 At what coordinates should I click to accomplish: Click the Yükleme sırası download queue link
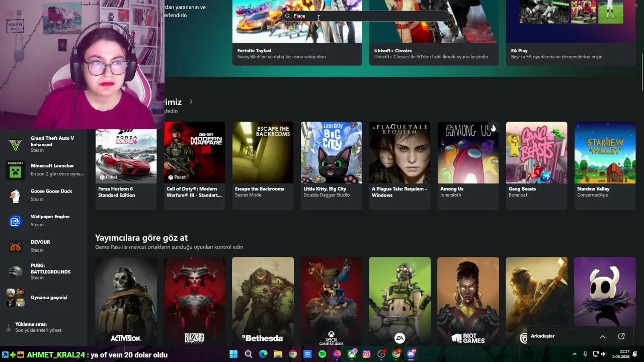click(x=38, y=327)
